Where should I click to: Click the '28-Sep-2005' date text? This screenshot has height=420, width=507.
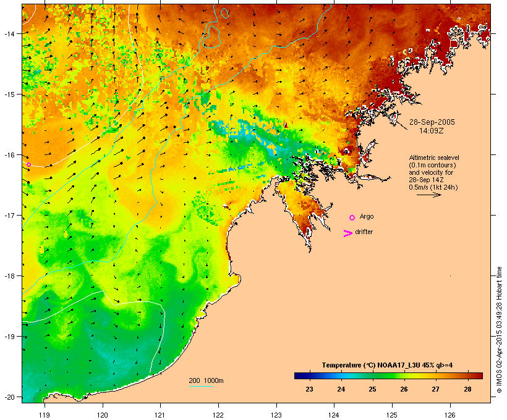click(x=432, y=122)
